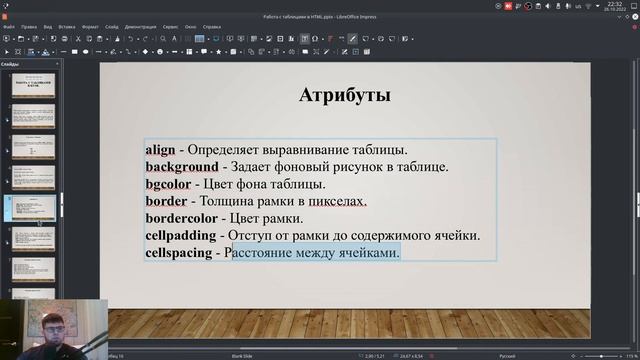Click the Redo arrow icon
This screenshot has height=360, width=640.
pos(145,39)
